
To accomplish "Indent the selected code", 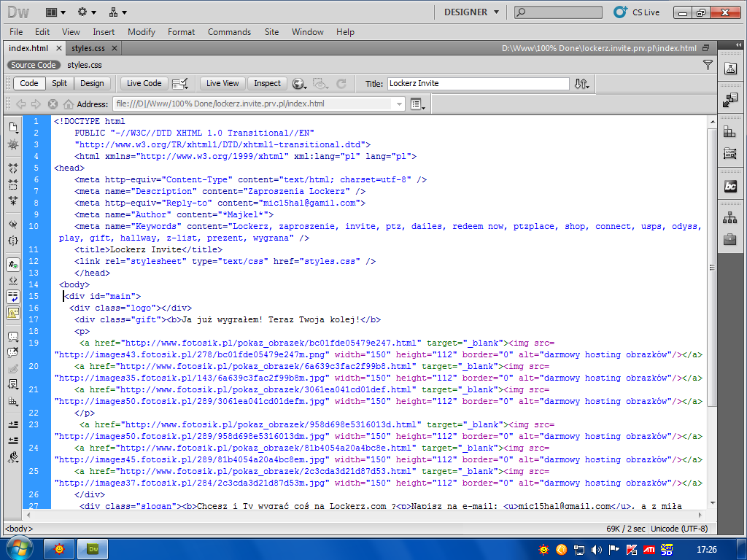I will coord(13,425).
